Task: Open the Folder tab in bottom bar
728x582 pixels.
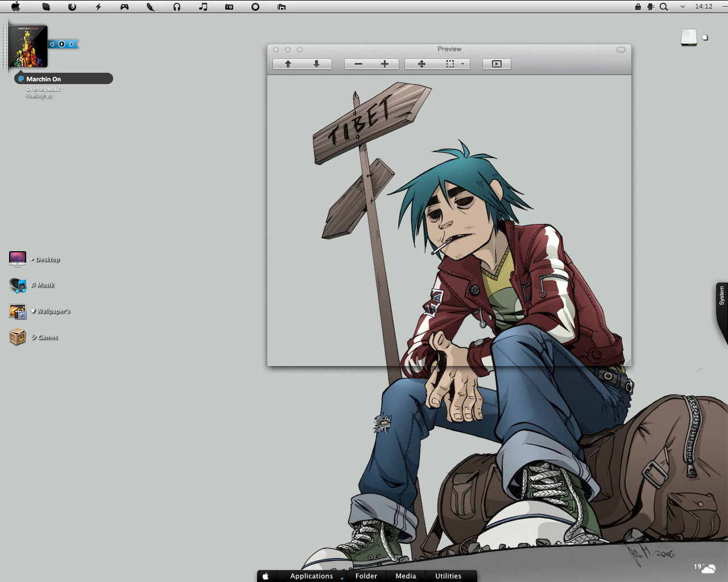Action: tap(366, 576)
